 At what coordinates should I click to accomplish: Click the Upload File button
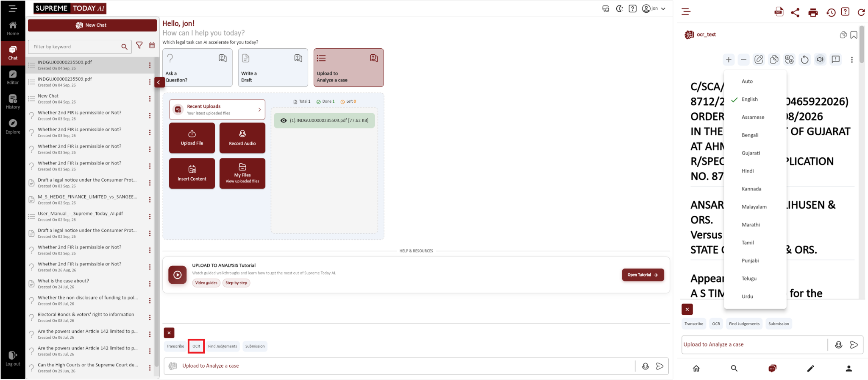tap(192, 138)
